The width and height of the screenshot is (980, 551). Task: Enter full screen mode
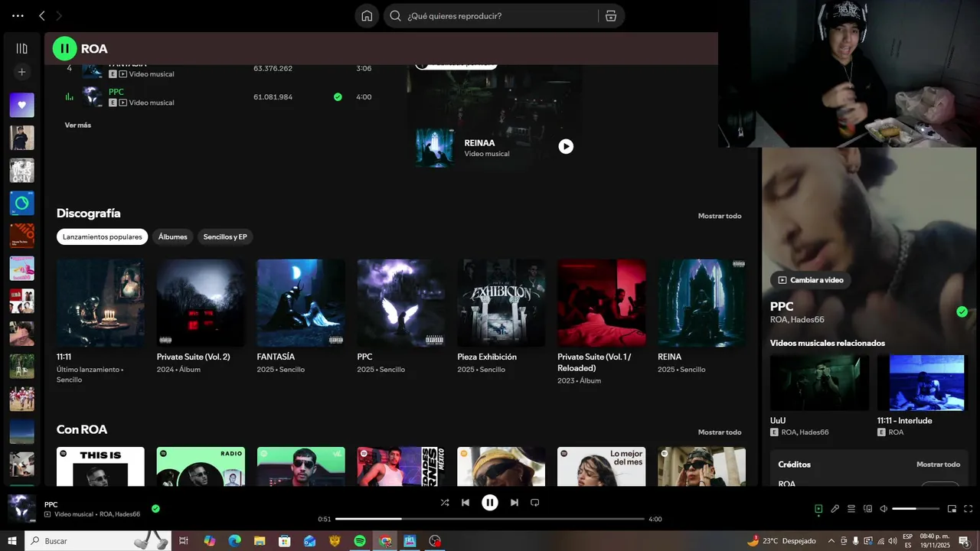coord(969,509)
